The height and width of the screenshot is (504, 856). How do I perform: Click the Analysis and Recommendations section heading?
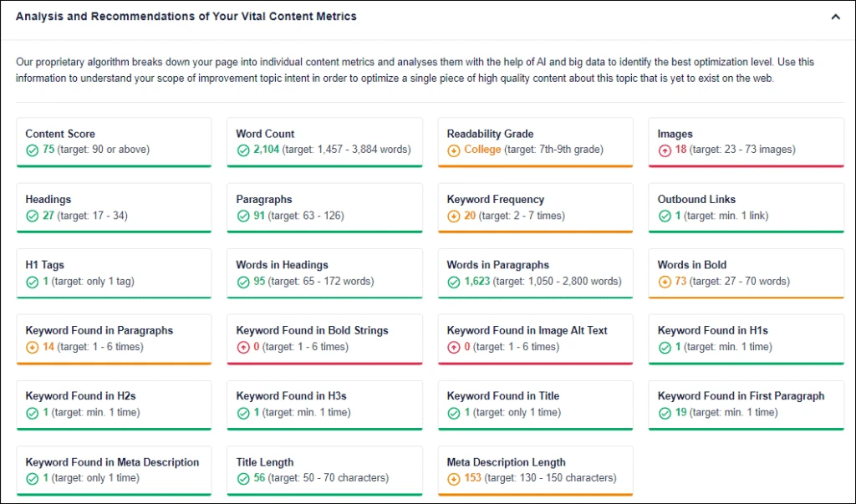(186, 16)
